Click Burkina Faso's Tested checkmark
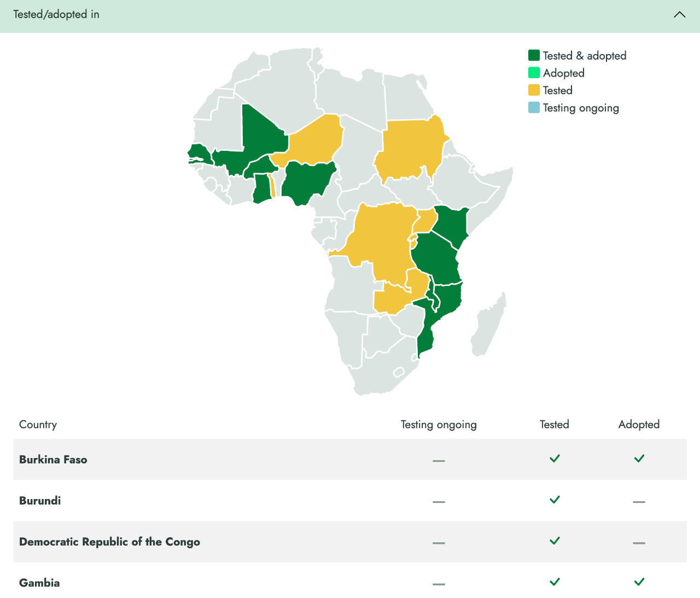 point(555,459)
